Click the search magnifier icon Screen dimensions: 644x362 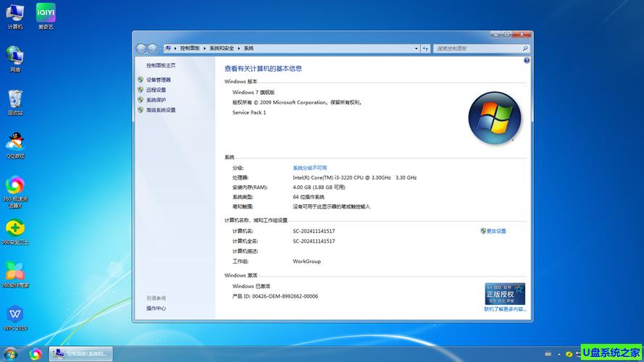point(525,49)
